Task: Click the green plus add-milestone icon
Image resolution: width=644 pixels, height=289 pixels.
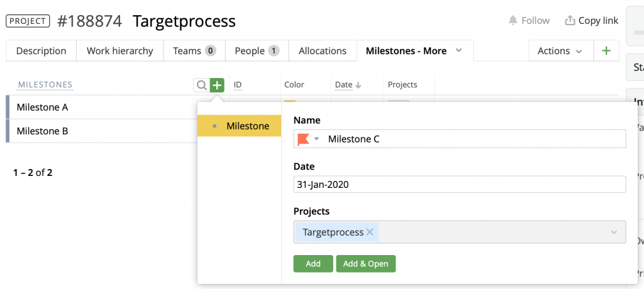Action: pyautogui.click(x=217, y=85)
